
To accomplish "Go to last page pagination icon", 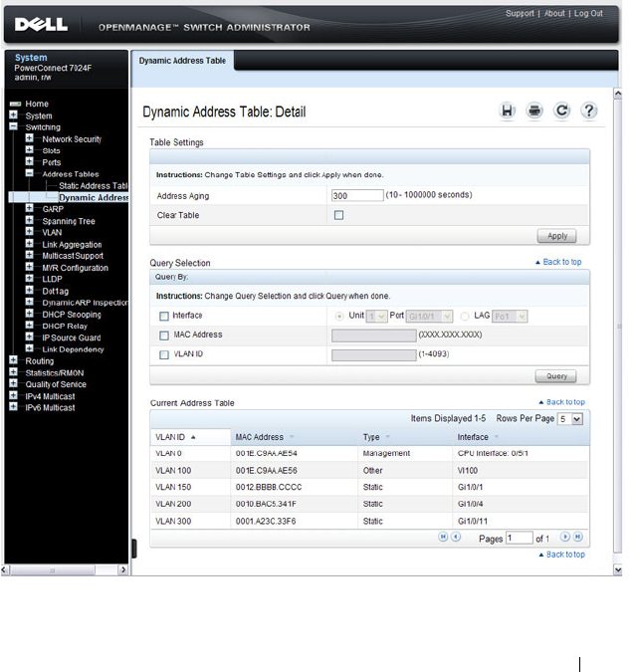I will pos(578,537).
